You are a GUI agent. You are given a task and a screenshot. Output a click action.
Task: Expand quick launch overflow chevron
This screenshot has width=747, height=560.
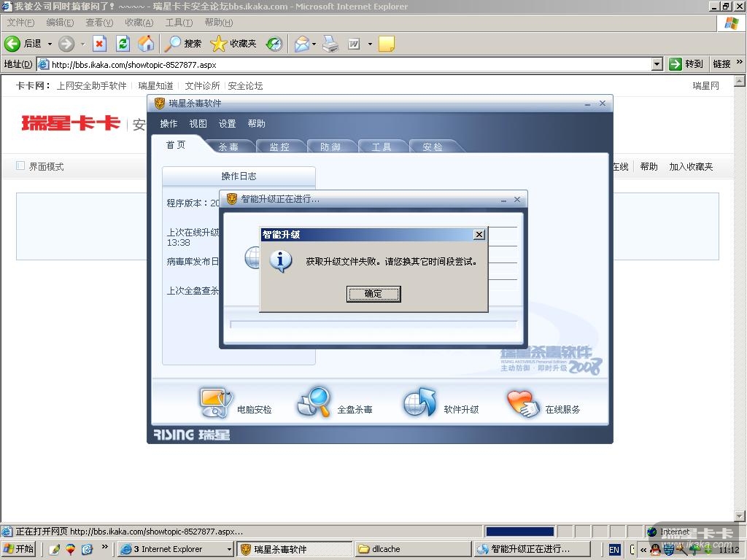click(104, 547)
